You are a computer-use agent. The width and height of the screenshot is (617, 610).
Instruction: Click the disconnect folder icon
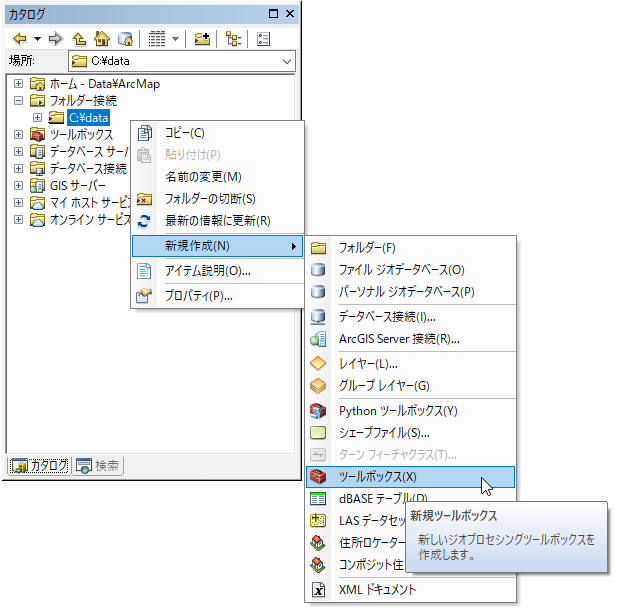pyautogui.click(x=144, y=199)
